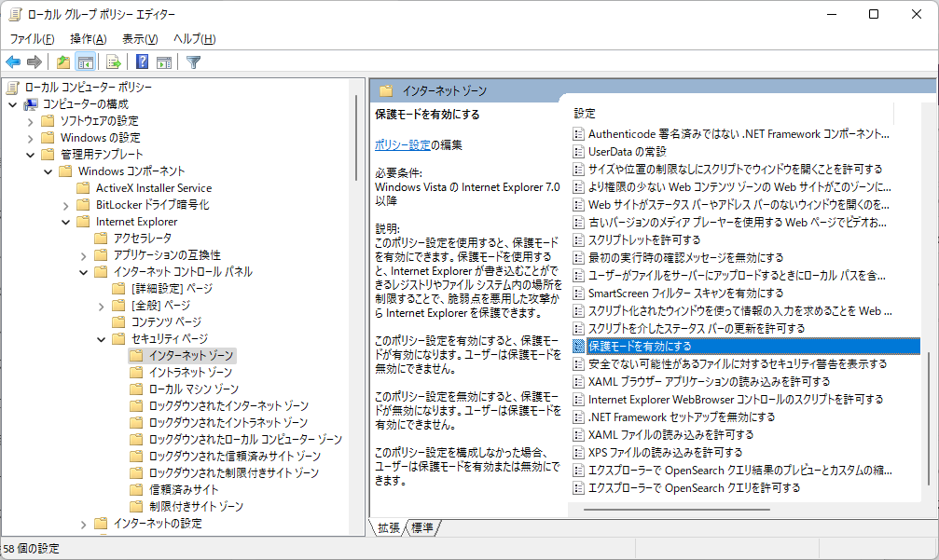Viewport: 939px width, 560px height.
Task: Click the ローカル コンピューター ポリシー root icon
Action: point(12,88)
